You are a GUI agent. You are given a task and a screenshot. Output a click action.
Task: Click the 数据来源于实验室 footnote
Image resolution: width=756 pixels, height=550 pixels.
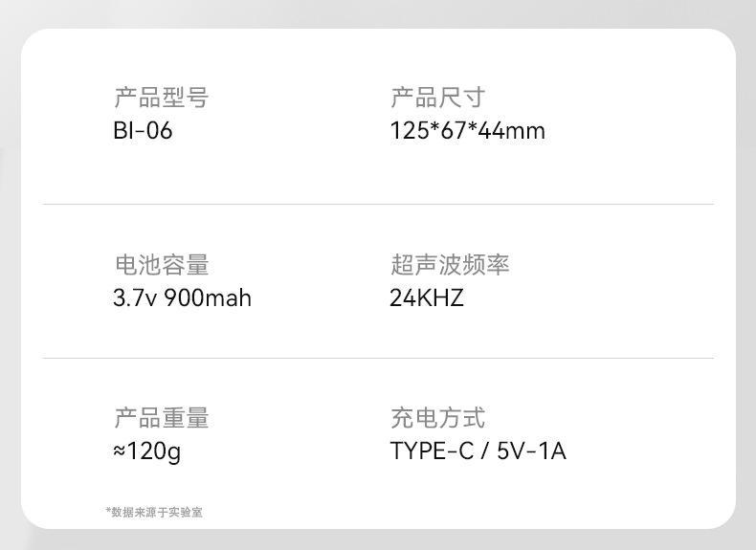tap(157, 513)
